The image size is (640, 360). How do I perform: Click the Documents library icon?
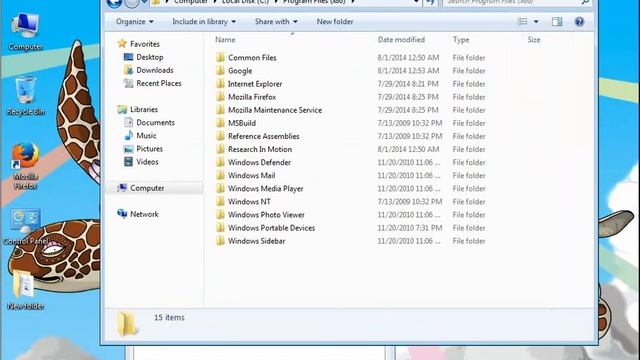129,122
